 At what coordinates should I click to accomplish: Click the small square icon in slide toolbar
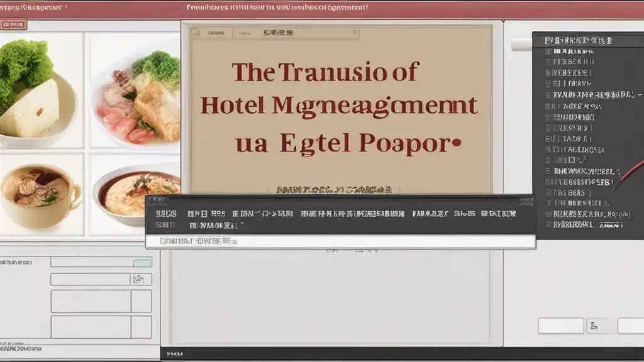(195, 32)
